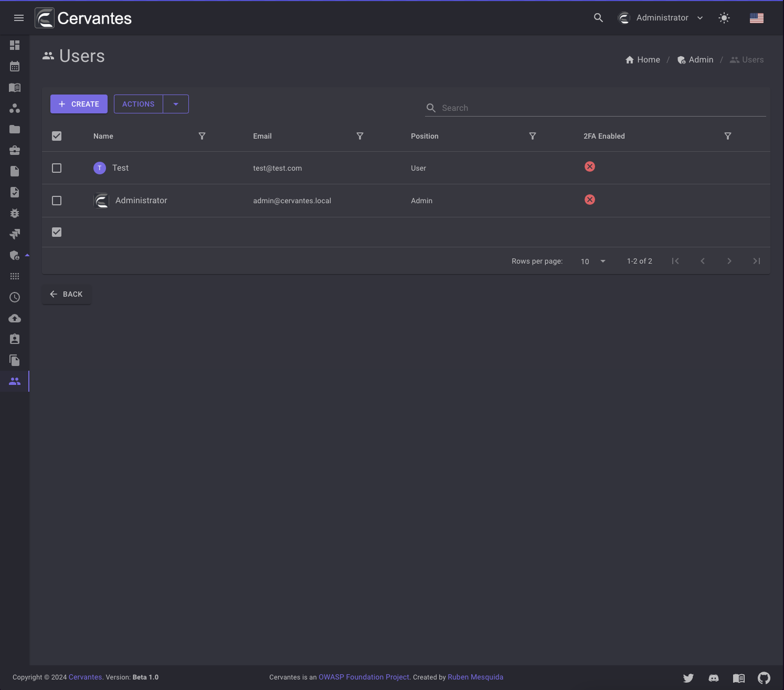Open Ruben Mesquida link
This screenshot has height=690, width=784.
pos(475,677)
